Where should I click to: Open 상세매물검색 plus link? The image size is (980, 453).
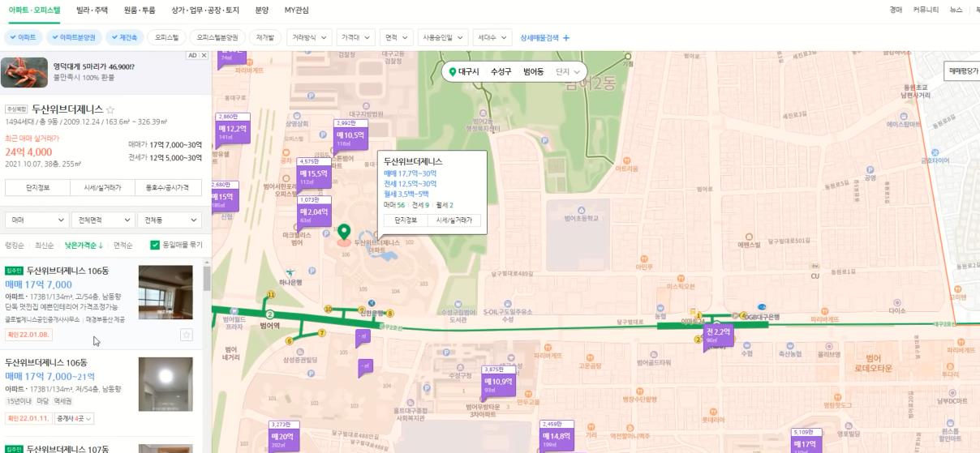[544, 37]
